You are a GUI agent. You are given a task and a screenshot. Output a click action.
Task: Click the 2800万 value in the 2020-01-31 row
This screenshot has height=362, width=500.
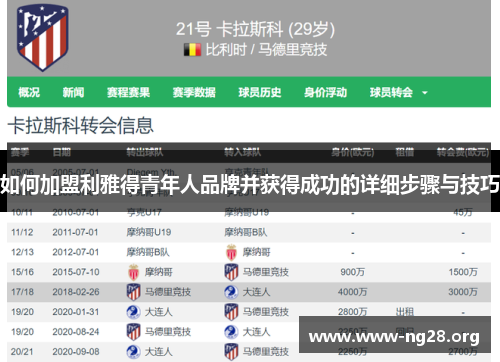click(353, 312)
